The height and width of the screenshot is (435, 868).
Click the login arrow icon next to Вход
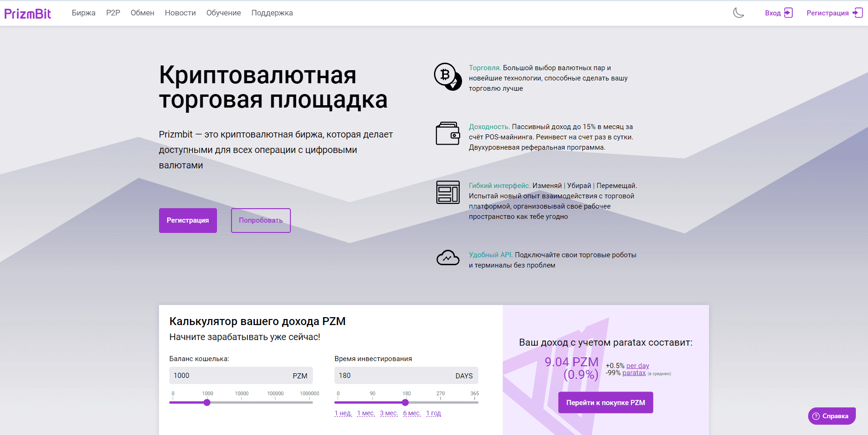click(x=788, y=13)
